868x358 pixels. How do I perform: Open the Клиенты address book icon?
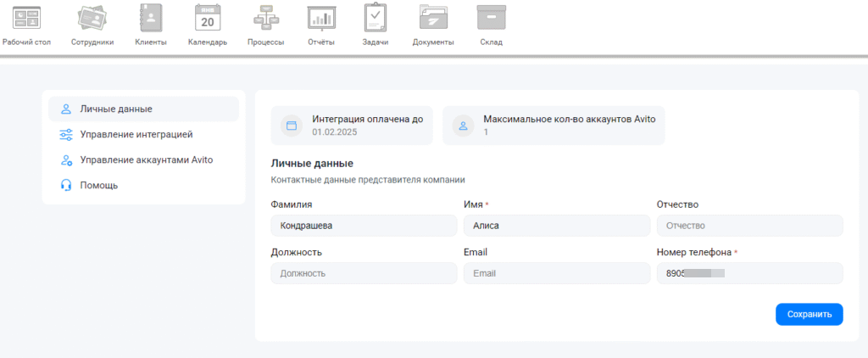151,18
